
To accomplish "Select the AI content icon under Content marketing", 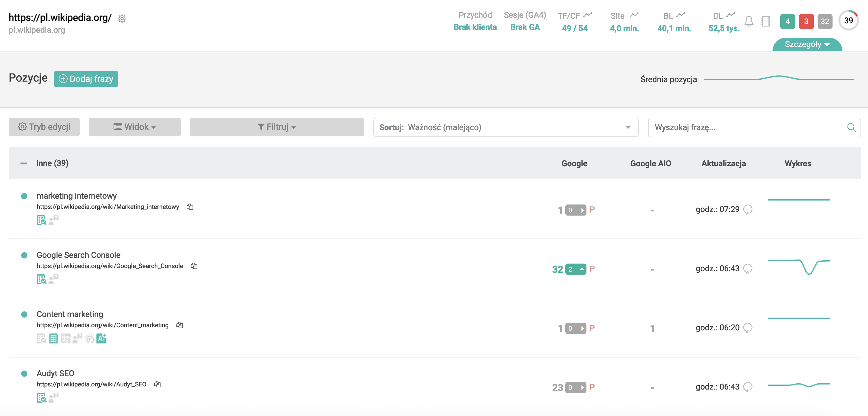I will click(102, 338).
